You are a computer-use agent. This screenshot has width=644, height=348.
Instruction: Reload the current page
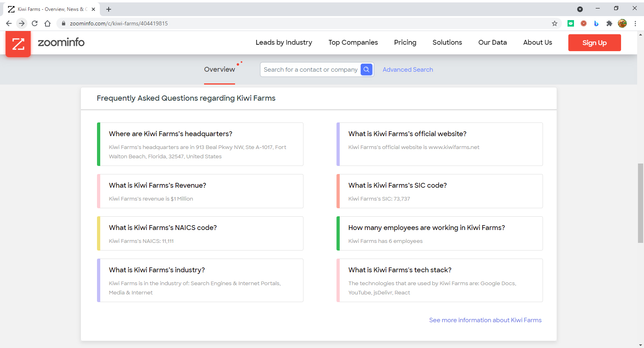pos(35,23)
